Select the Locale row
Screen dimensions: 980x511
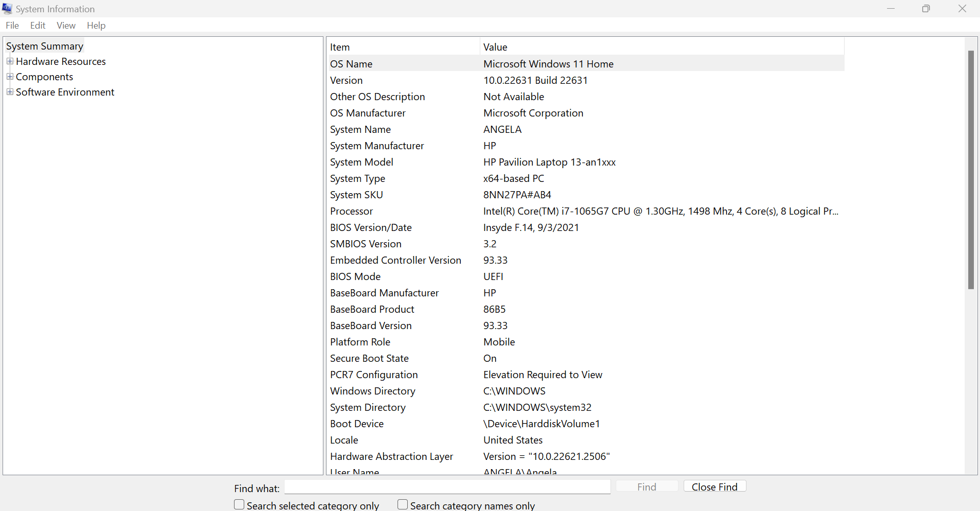tap(586, 440)
